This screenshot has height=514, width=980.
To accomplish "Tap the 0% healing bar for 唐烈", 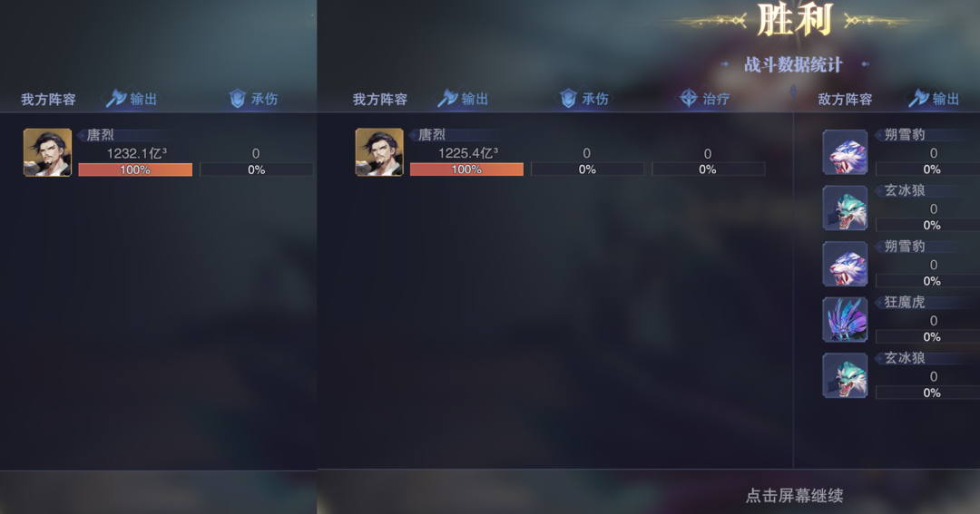I will (x=708, y=170).
